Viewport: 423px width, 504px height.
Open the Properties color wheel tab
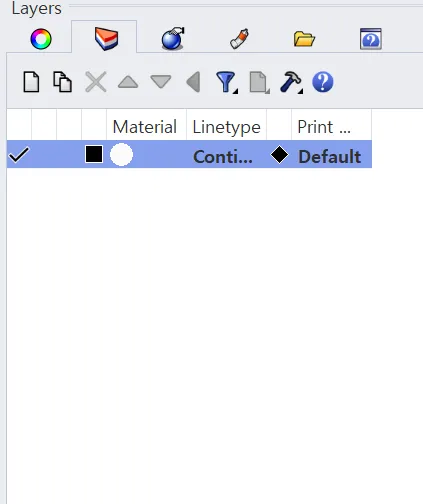point(41,39)
